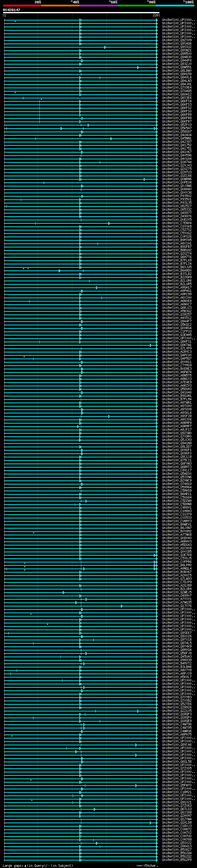Select hit label UniRef100_Q58G87
The image size is (197, 868).
177,132
